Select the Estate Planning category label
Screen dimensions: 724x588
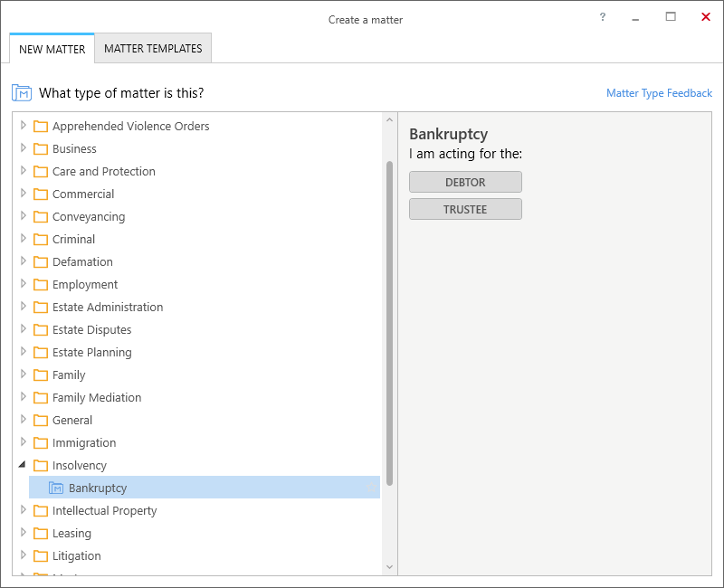pyautogui.click(x=92, y=353)
